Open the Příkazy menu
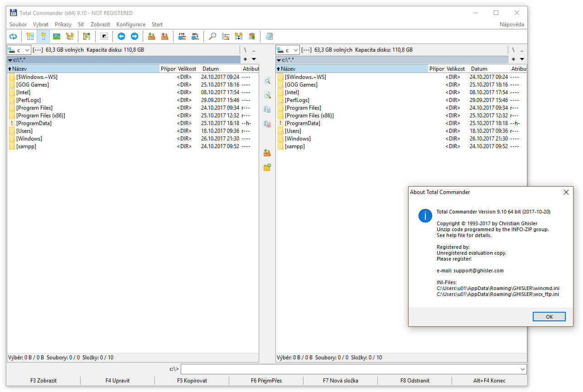This screenshot has width=583, height=392. [x=63, y=24]
